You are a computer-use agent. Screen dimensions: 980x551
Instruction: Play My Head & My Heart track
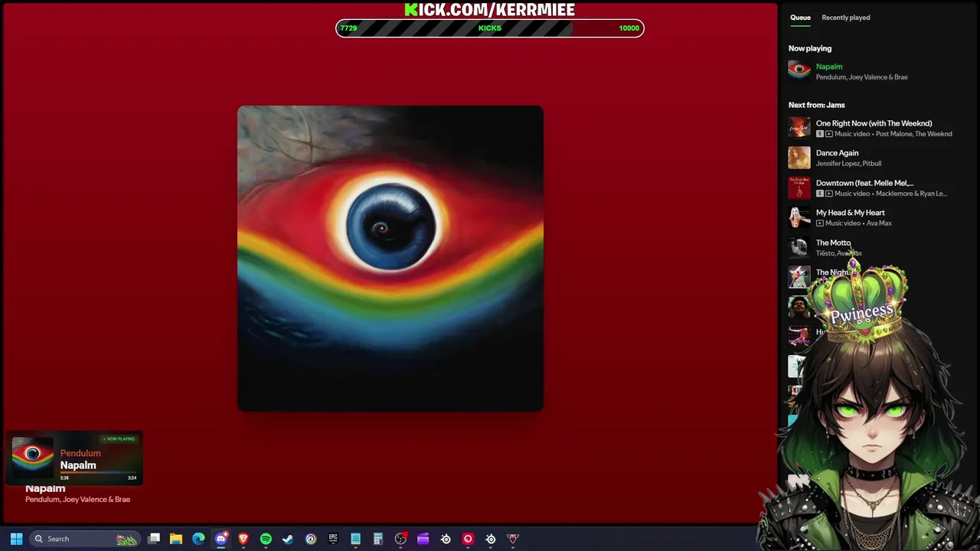tap(850, 213)
